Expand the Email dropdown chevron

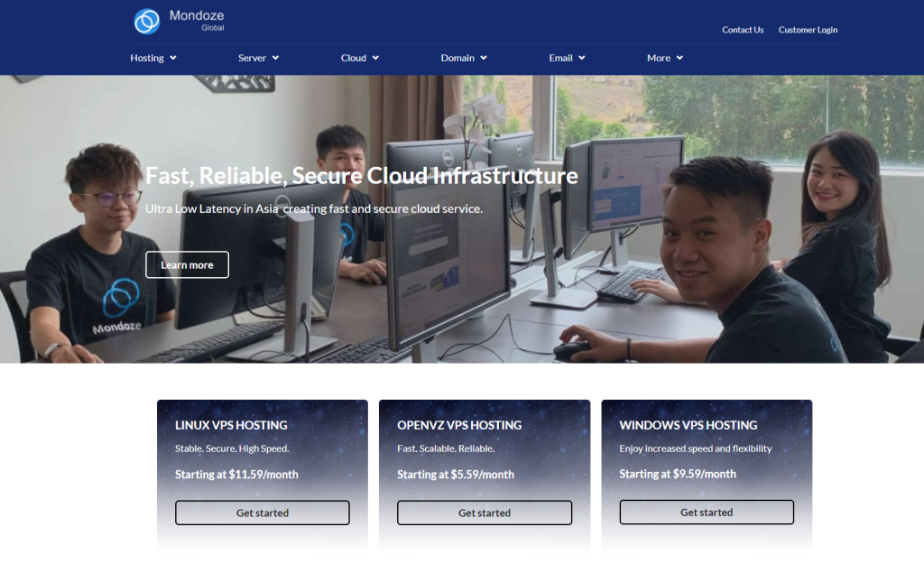pyautogui.click(x=582, y=58)
